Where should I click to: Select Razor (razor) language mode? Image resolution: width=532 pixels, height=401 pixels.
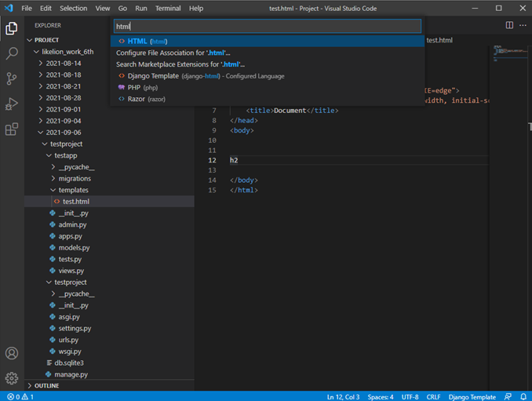268,99
